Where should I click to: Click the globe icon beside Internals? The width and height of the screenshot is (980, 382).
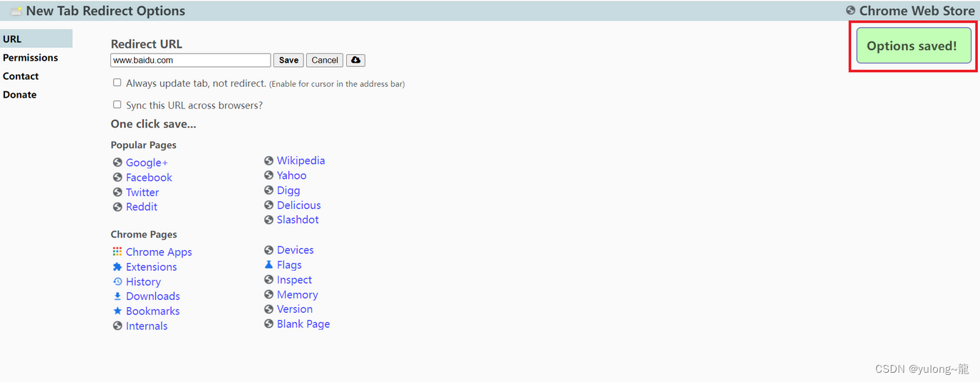tap(118, 326)
